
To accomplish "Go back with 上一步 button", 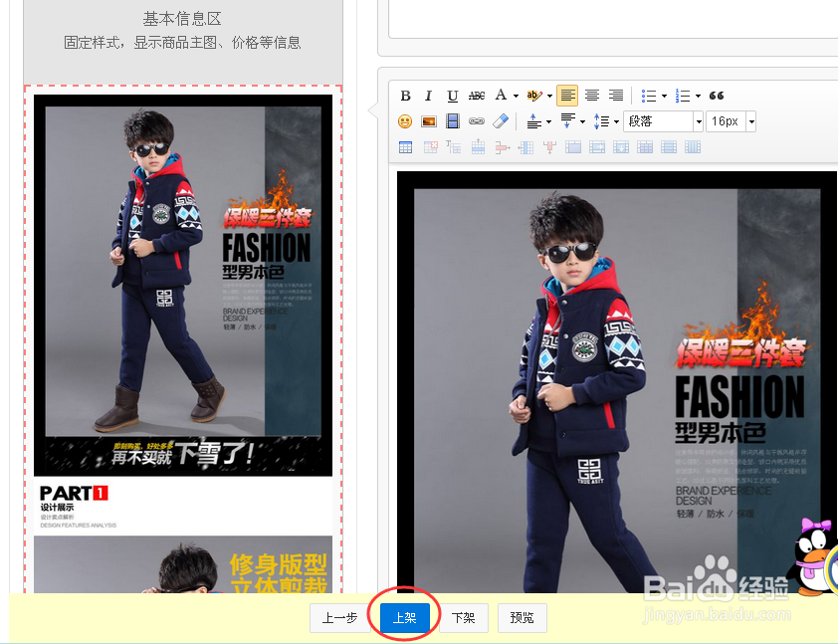I will (x=340, y=618).
